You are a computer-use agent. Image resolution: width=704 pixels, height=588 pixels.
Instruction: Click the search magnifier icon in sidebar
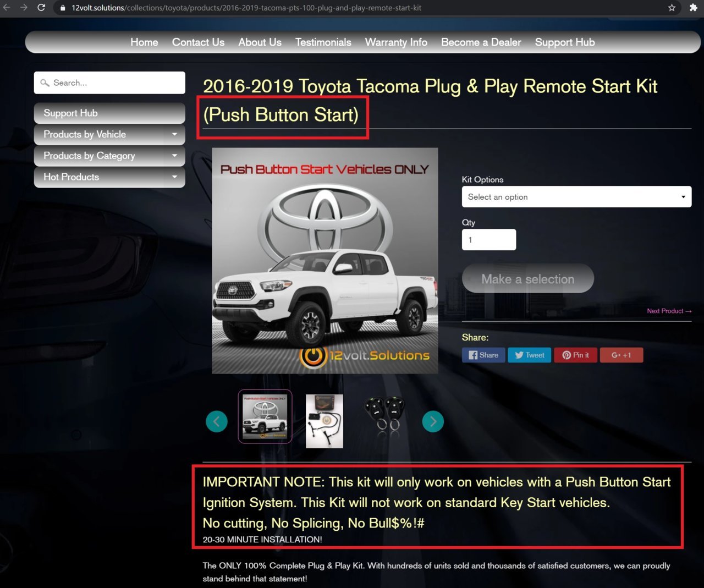(x=45, y=83)
